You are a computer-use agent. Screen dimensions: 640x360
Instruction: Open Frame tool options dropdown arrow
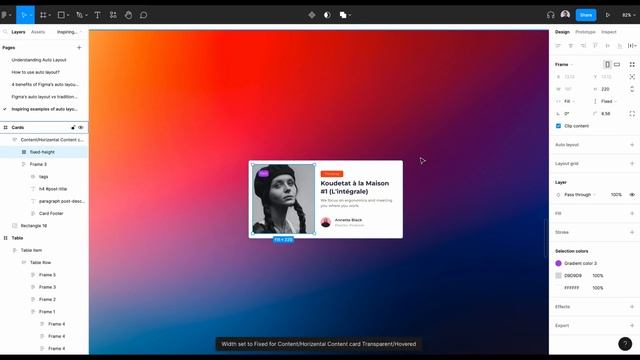pyautogui.click(x=49, y=16)
